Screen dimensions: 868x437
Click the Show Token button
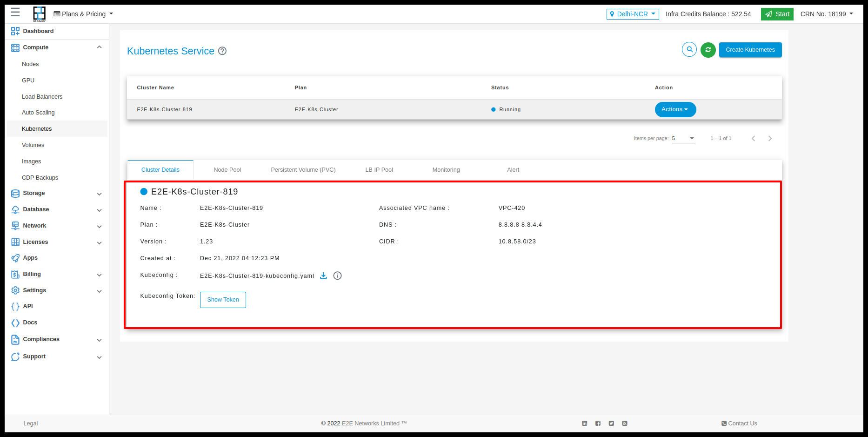[x=223, y=300]
